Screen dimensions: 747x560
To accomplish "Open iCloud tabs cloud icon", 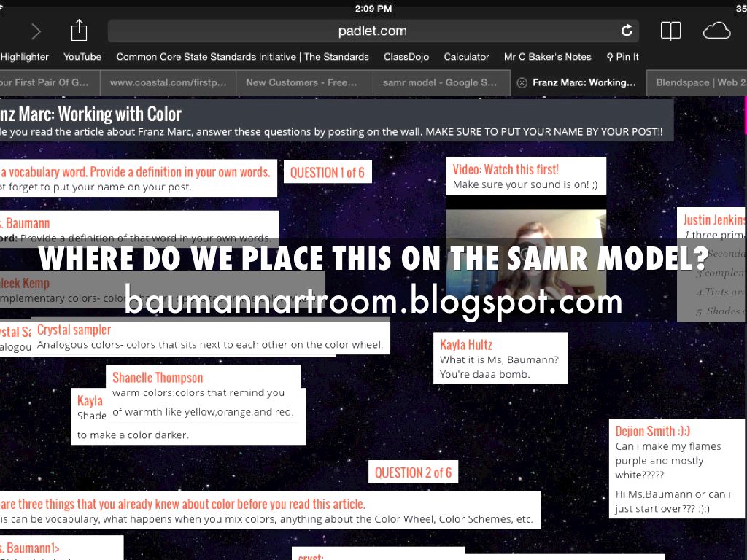I will pos(716,31).
